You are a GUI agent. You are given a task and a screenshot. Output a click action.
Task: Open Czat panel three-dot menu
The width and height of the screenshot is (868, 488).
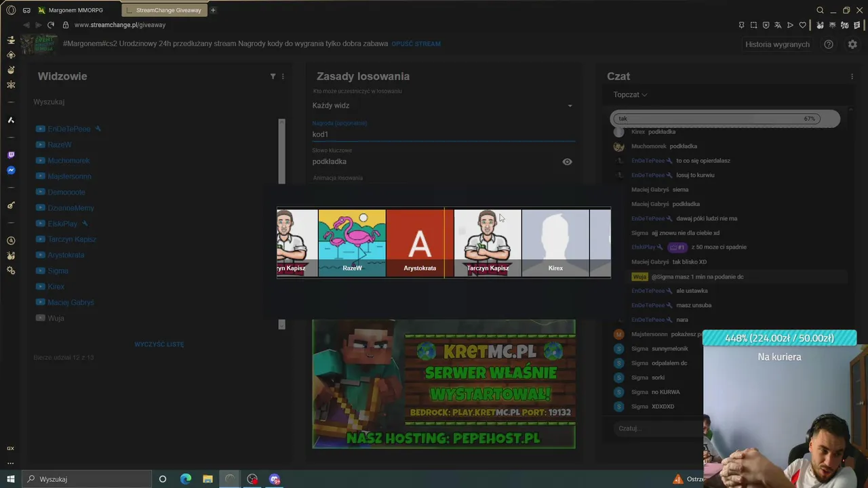852,77
